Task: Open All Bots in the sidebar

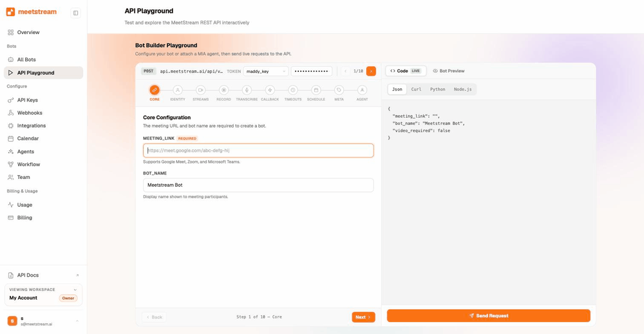Action: 26,59
